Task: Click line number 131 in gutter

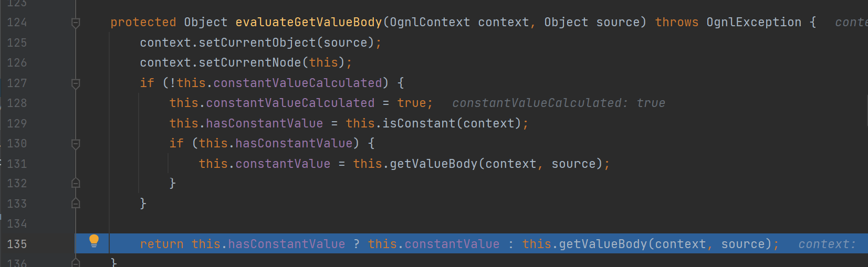Action: pos(17,164)
